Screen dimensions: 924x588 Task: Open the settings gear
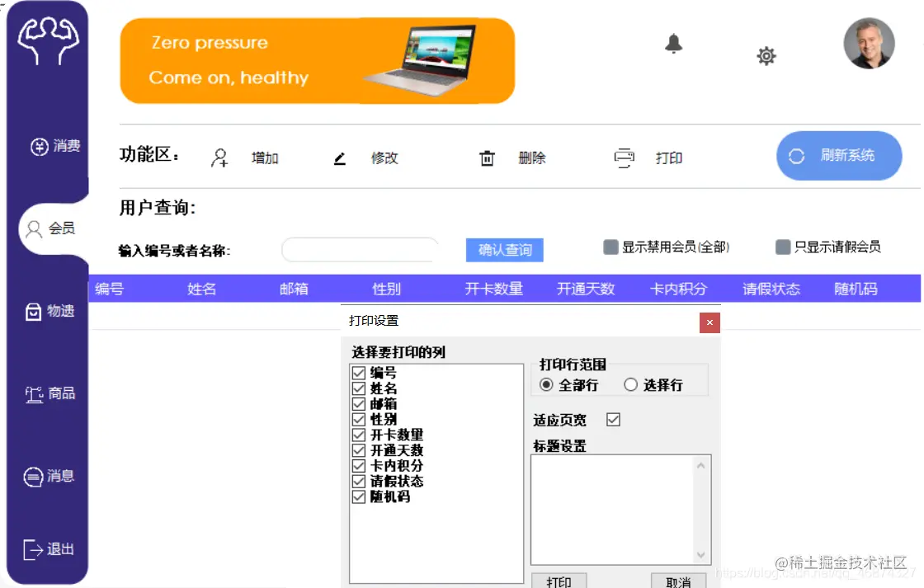pos(766,56)
